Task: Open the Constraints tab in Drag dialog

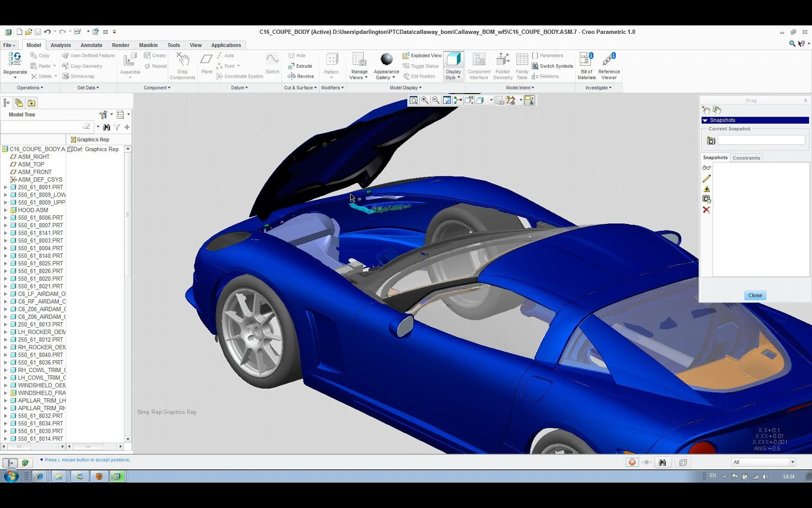Action: (746, 158)
